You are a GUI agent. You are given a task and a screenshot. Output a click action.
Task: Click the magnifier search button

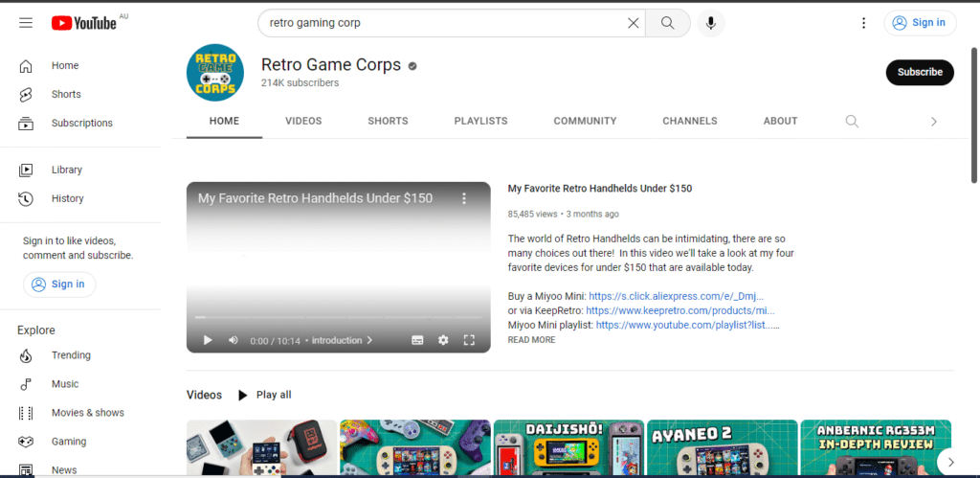click(x=667, y=23)
